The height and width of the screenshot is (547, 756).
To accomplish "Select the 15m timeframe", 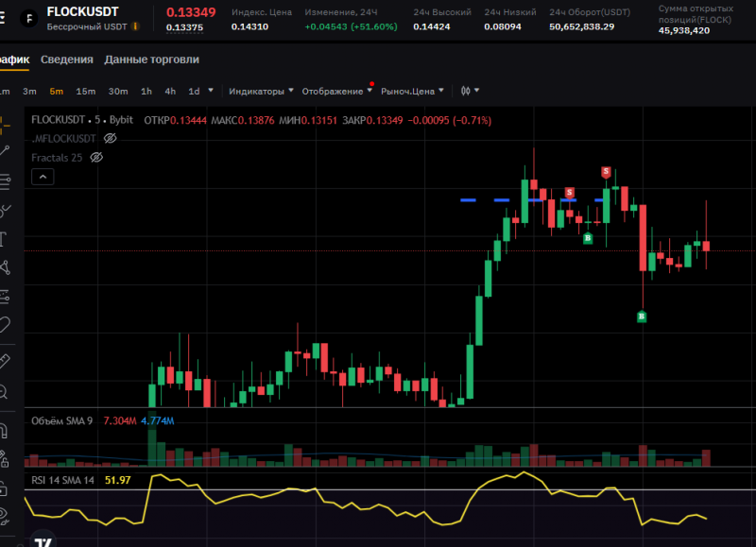I will click(86, 91).
